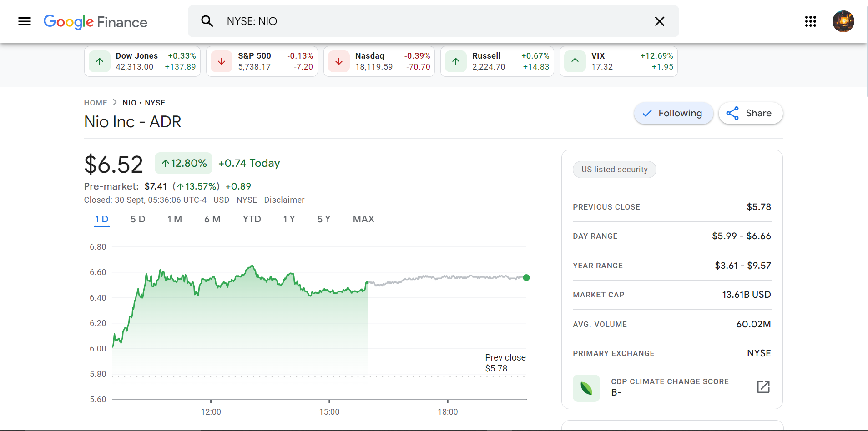Switch chart to 6M range

pyautogui.click(x=212, y=219)
